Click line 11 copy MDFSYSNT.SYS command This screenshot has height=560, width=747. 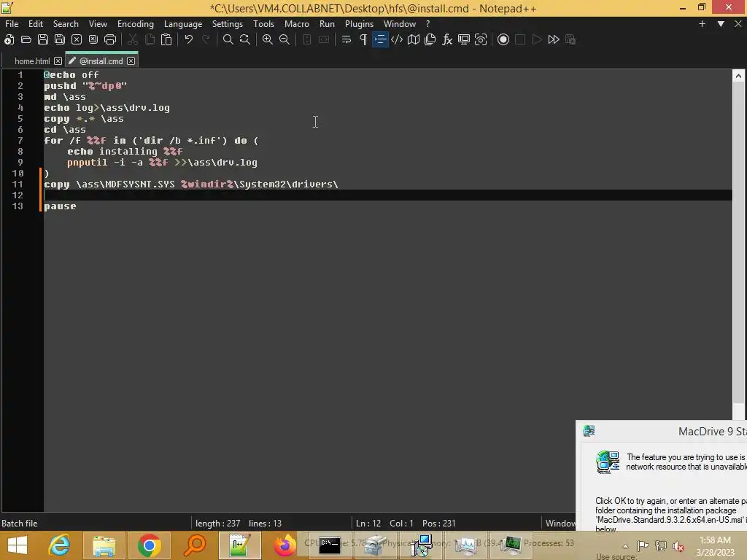190,184
